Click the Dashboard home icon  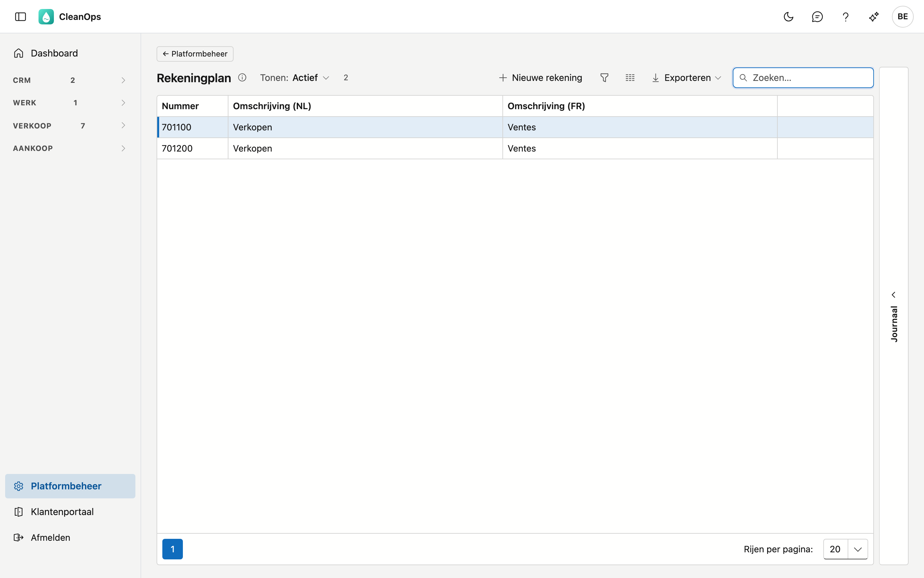pos(19,53)
